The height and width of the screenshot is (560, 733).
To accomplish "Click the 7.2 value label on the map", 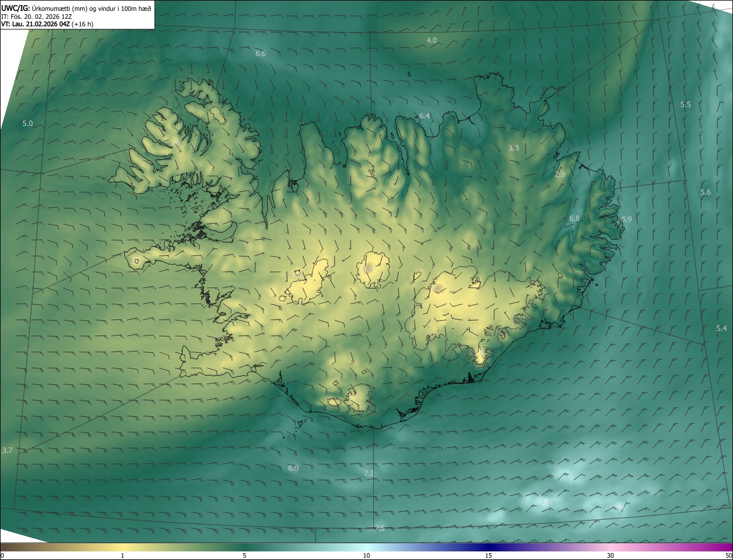I will pyautogui.click(x=369, y=473).
